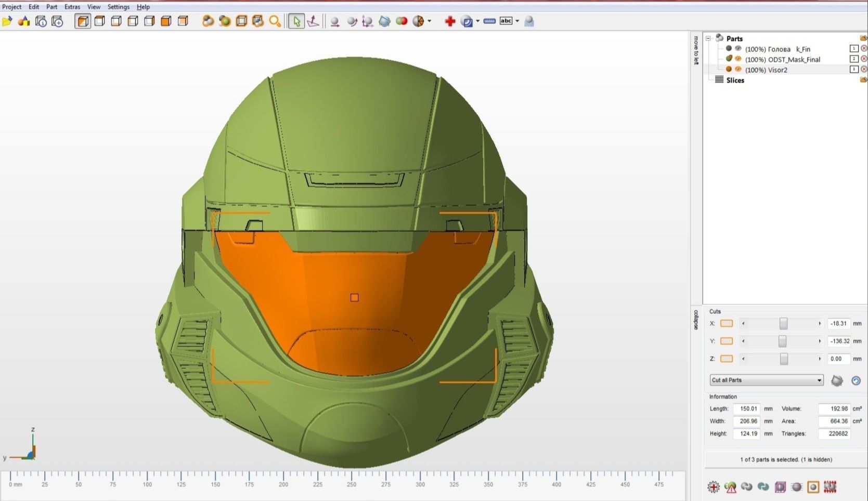Click the zoom to selected part icon
Viewport: 868px width, 501px height.
[225, 21]
